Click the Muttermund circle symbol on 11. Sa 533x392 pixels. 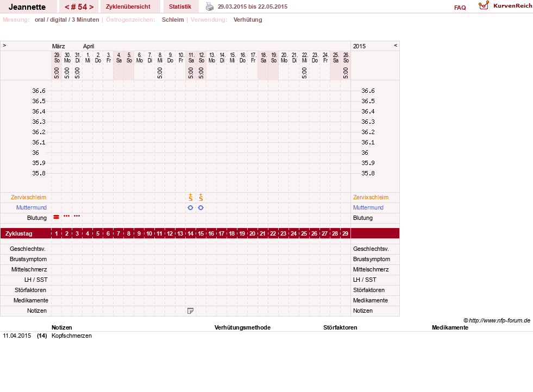click(190, 207)
